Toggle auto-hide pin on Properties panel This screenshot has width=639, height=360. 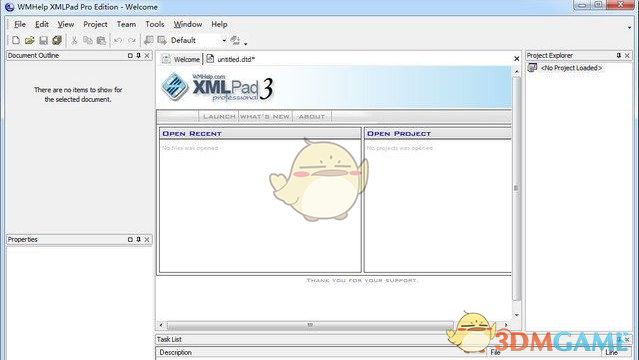tap(139, 239)
